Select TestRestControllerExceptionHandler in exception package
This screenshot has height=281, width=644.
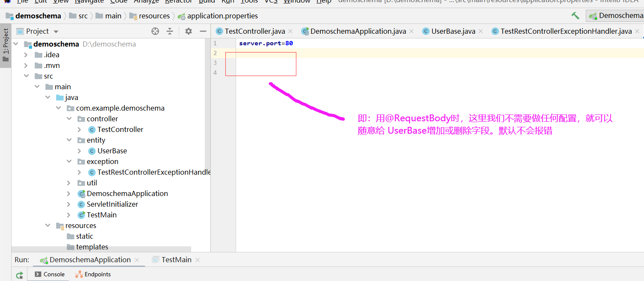pos(152,172)
